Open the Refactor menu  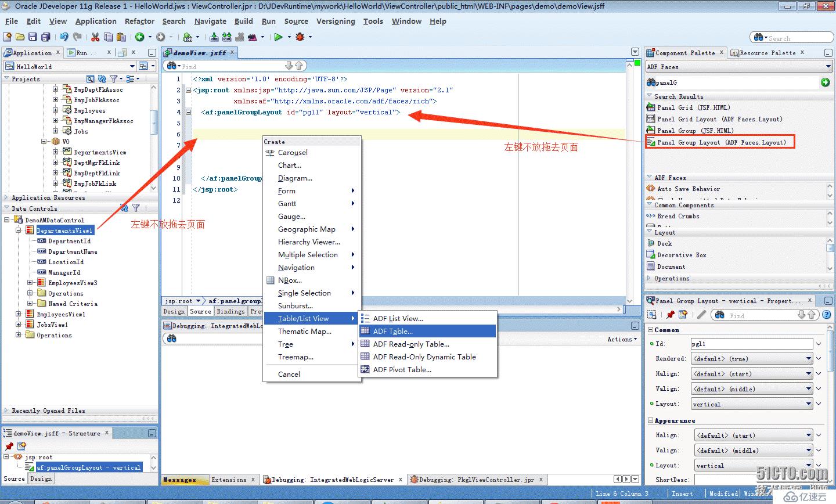140,21
